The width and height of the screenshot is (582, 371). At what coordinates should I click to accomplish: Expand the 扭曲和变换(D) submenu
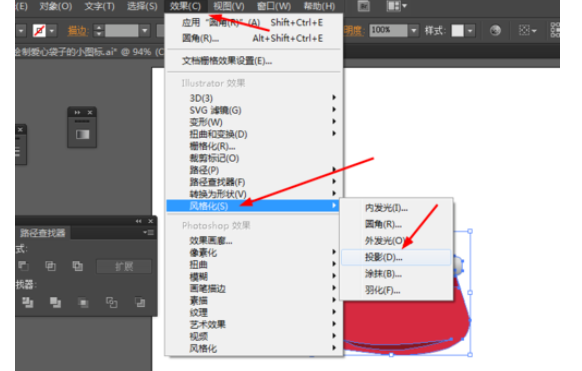click(253, 134)
